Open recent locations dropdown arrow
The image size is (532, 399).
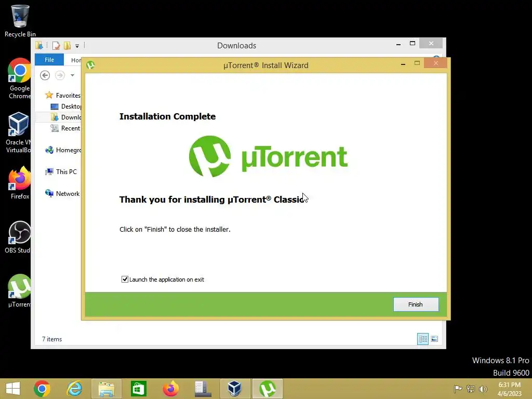(x=72, y=75)
